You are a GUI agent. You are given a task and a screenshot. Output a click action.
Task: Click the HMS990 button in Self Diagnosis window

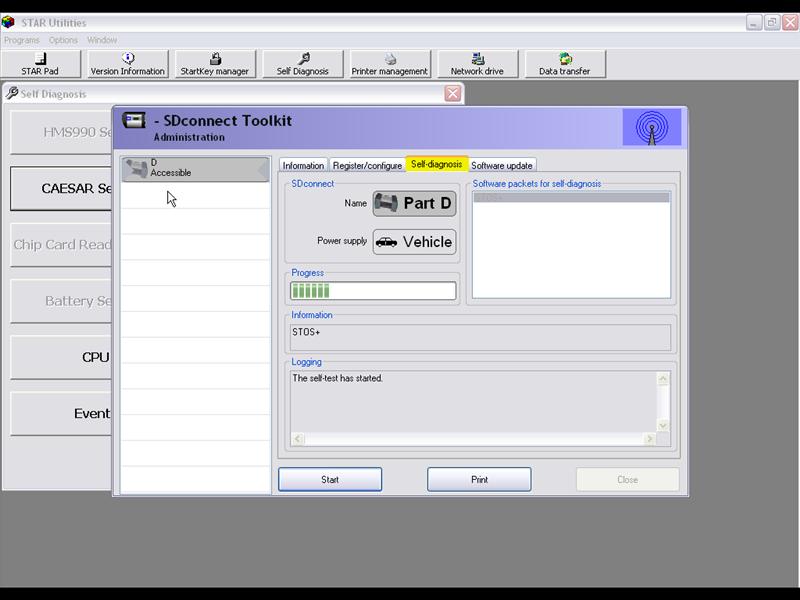61,132
